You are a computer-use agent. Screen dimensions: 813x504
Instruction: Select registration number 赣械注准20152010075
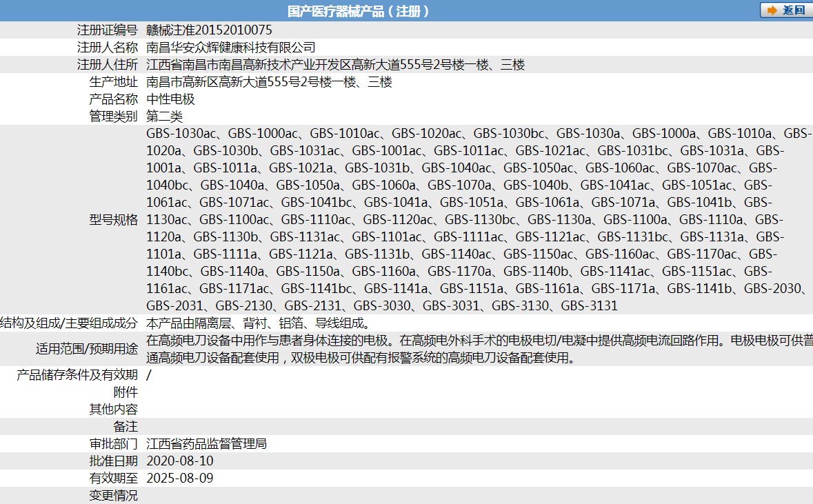point(209,30)
